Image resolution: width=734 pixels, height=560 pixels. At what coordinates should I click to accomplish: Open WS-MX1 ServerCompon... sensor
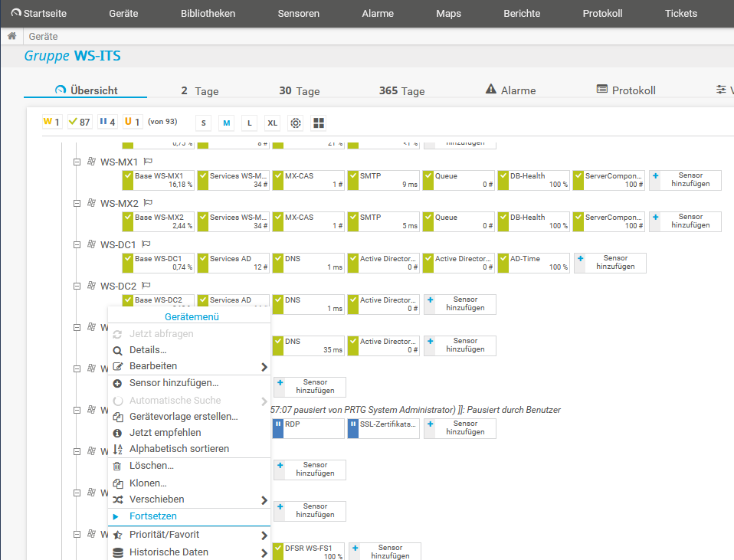pos(608,180)
